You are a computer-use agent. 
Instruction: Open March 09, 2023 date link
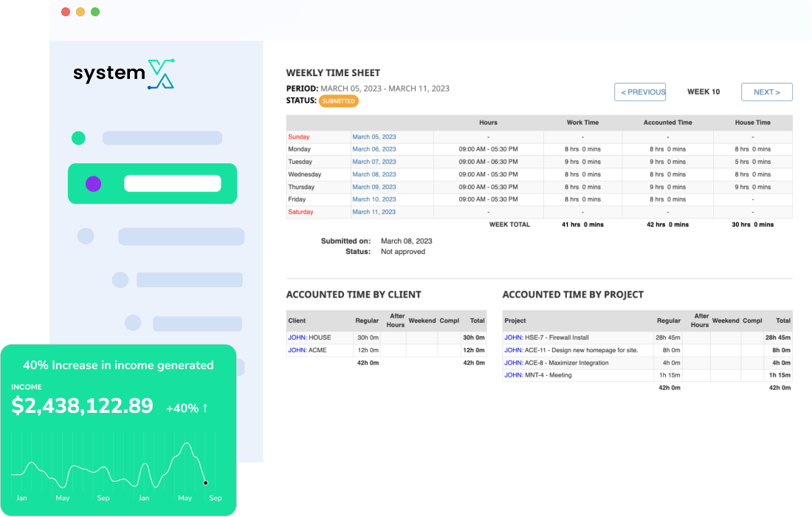(x=374, y=187)
